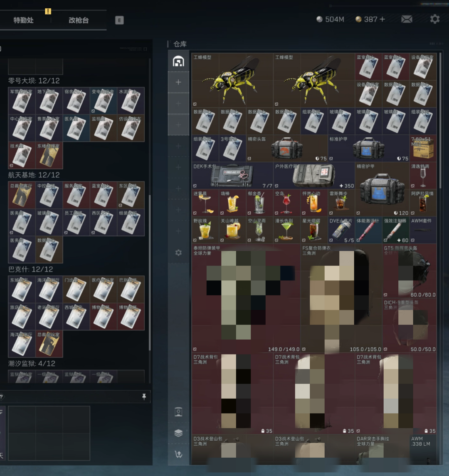Select the DEK手术包 surgical kit

pos(232,176)
